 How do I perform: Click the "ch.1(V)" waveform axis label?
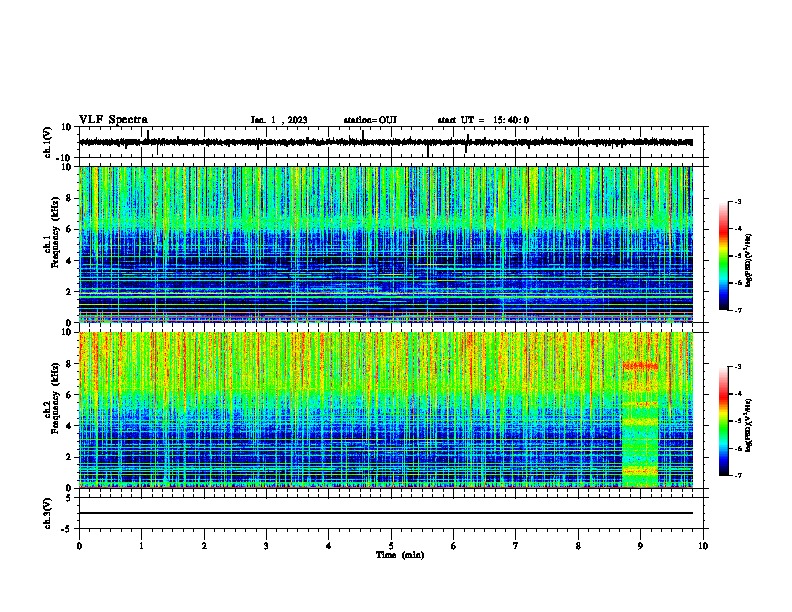(48, 142)
